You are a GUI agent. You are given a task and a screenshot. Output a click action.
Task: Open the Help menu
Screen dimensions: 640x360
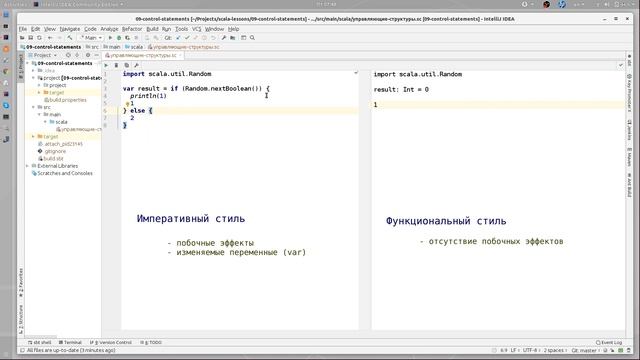pyautogui.click(x=233, y=29)
